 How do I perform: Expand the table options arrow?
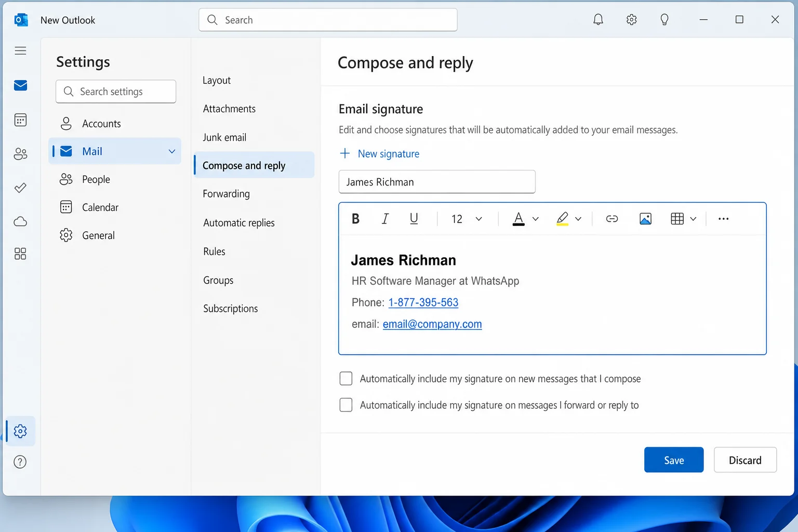(693, 219)
